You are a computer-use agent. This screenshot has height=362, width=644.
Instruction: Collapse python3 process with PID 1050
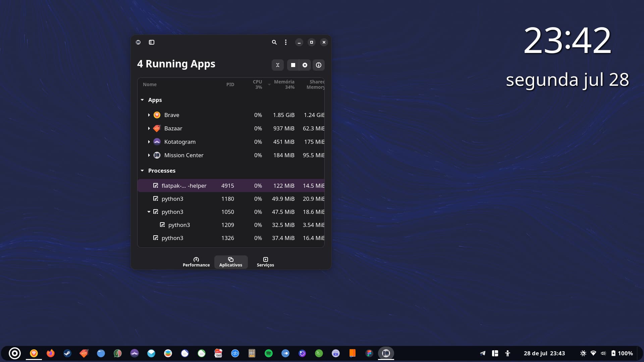pyautogui.click(x=149, y=212)
